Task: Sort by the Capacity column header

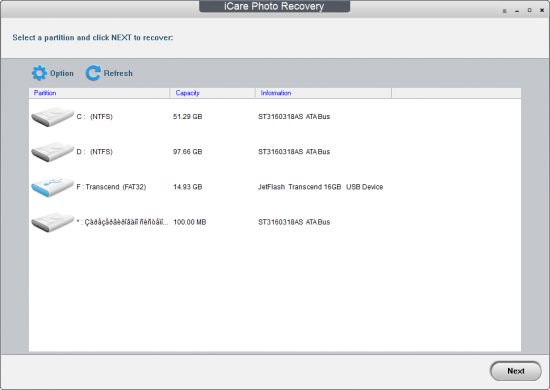Action: 213,93
